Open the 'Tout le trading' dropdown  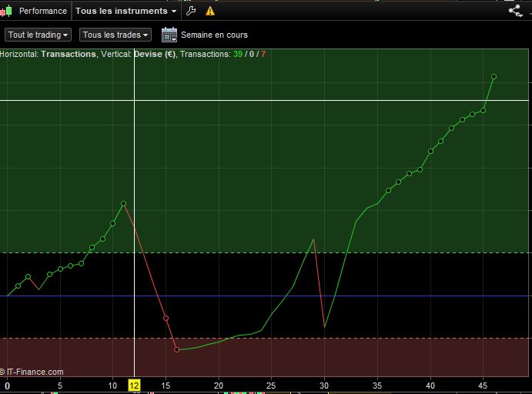pos(38,35)
